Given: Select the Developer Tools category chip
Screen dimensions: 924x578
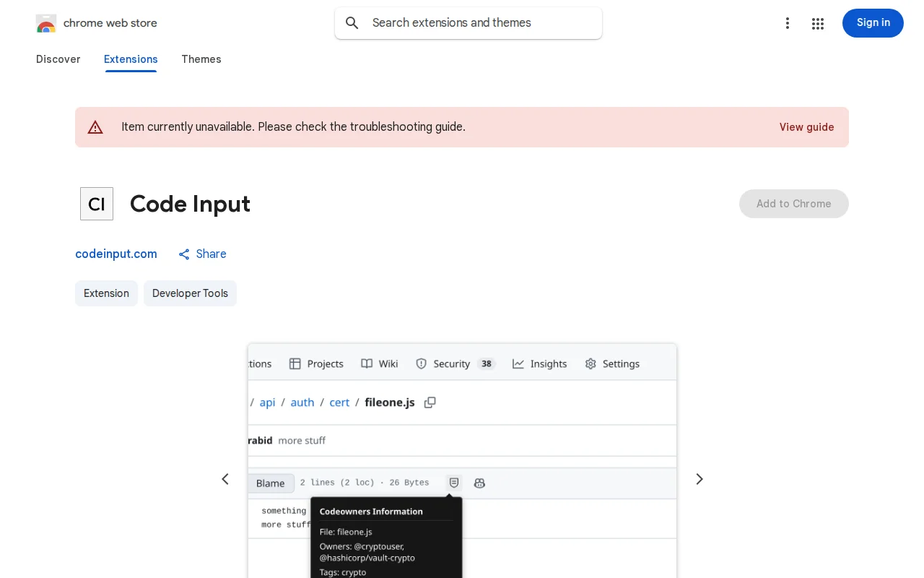Looking at the screenshot, I should coord(190,293).
